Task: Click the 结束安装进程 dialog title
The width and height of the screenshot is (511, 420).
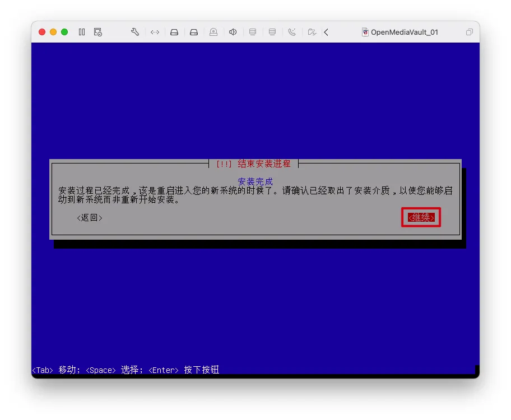Action: pyautogui.click(x=264, y=164)
